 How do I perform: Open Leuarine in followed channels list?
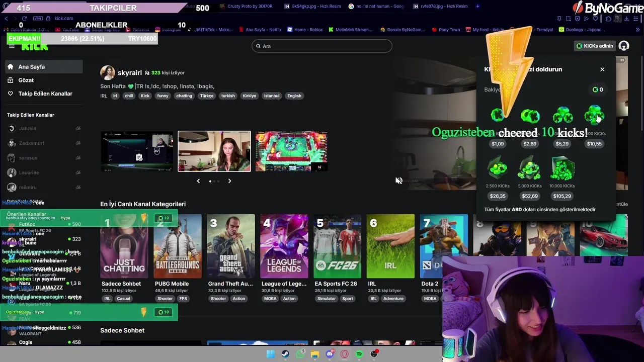(44, 172)
